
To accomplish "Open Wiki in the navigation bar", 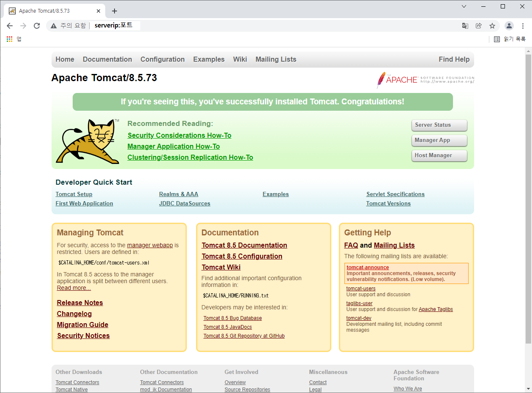I will click(x=240, y=60).
